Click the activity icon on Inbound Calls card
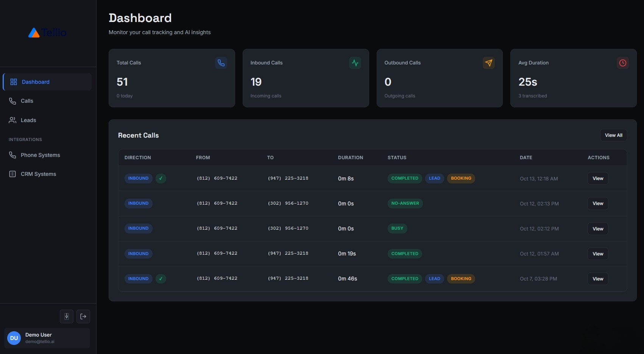 click(355, 63)
